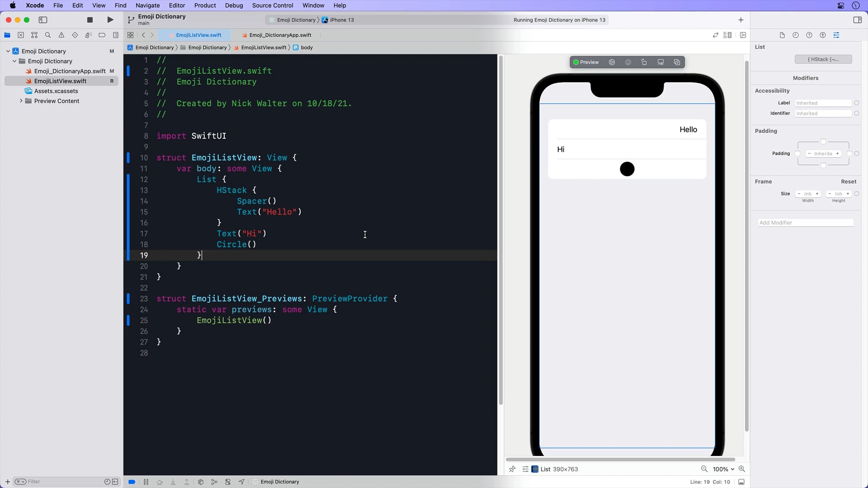The image size is (868, 488).
Task: Toggle breakpoints active in debug bar
Action: (132, 482)
